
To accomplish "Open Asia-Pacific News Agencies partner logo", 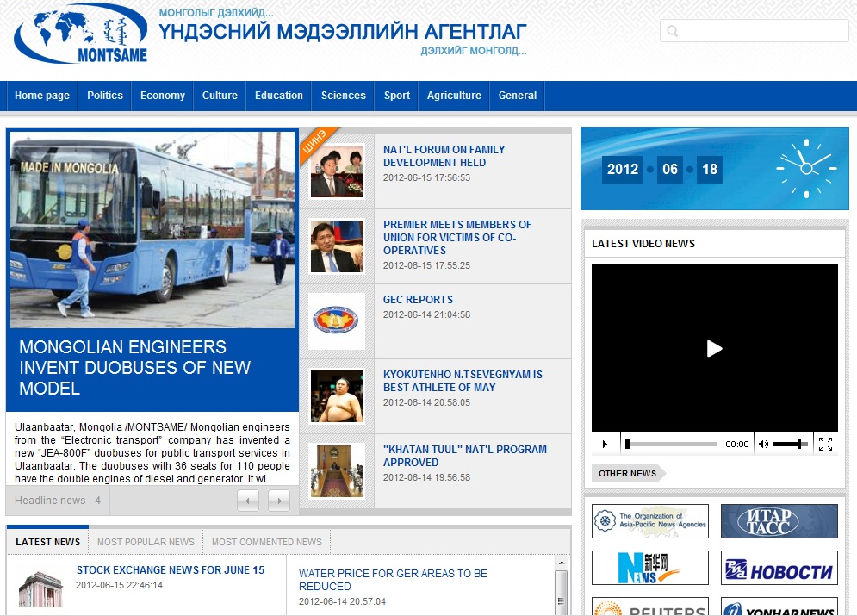I will [650, 521].
